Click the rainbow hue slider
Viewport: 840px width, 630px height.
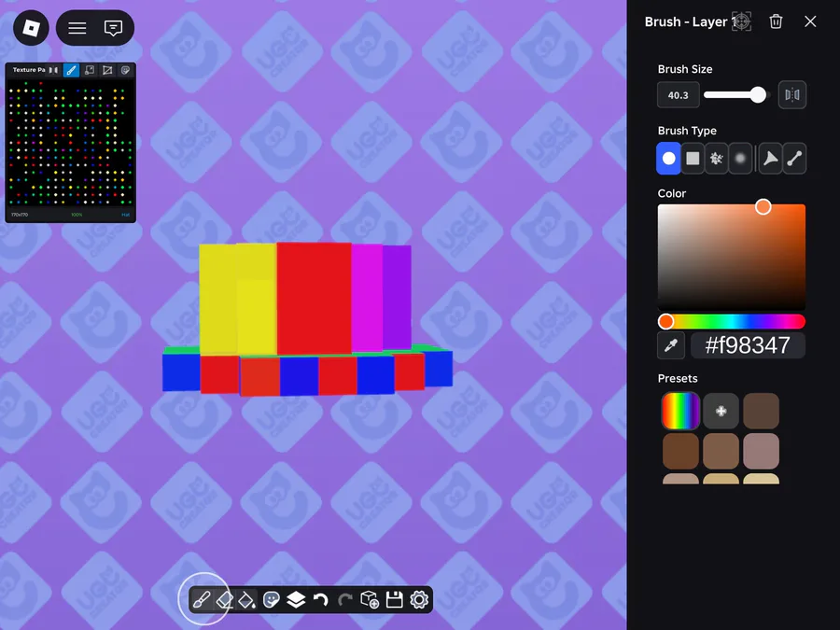[x=731, y=321]
